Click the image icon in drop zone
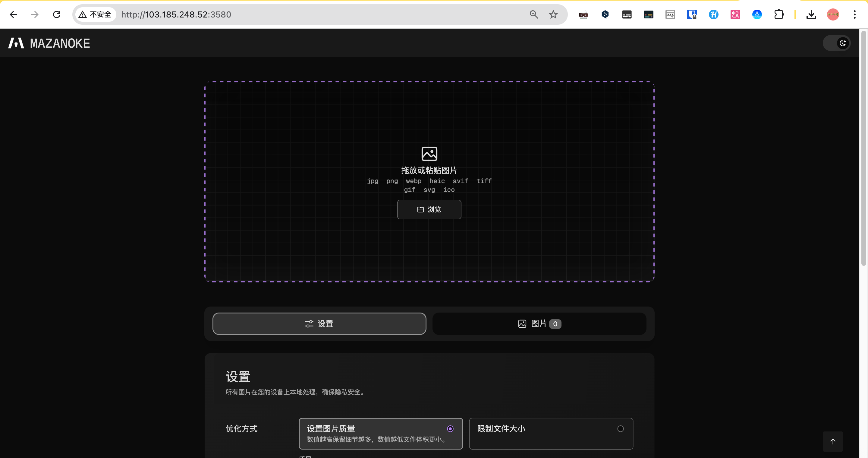868x458 pixels. pyautogui.click(x=429, y=154)
